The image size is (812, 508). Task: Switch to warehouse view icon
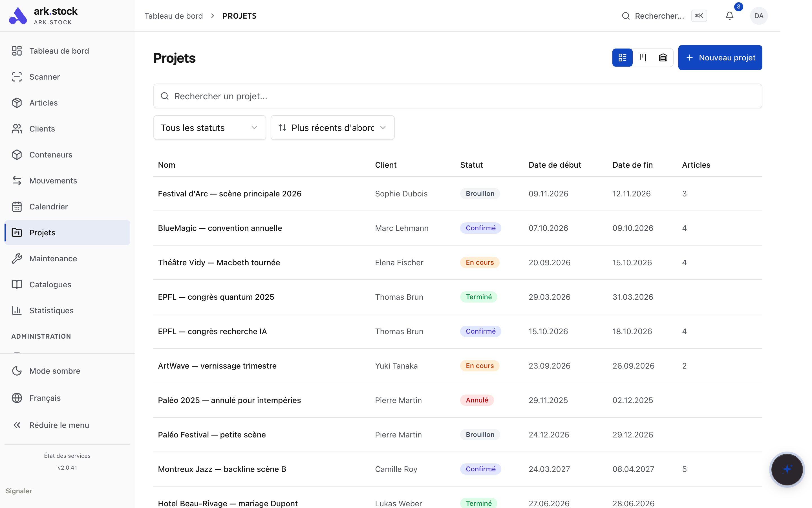pyautogui.click(x=663, y=58)
